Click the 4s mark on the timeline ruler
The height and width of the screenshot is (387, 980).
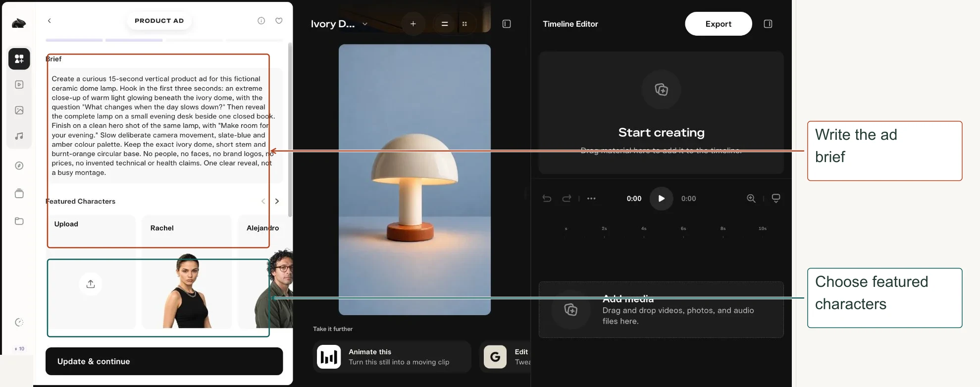click(x=644, y=228)
